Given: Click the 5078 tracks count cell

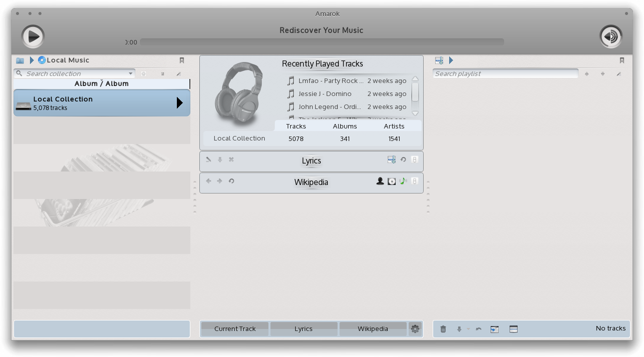Looking at the screenshot, I should click(296, 138).
